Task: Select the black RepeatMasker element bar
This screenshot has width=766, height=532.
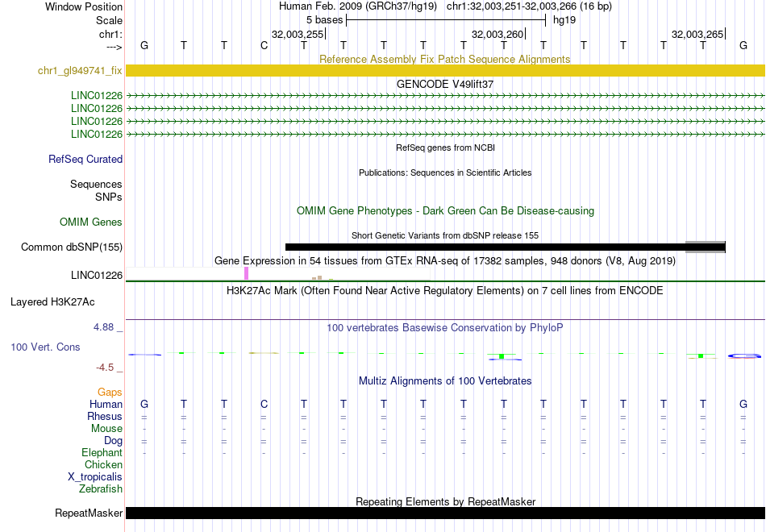Action: [445, 513]
